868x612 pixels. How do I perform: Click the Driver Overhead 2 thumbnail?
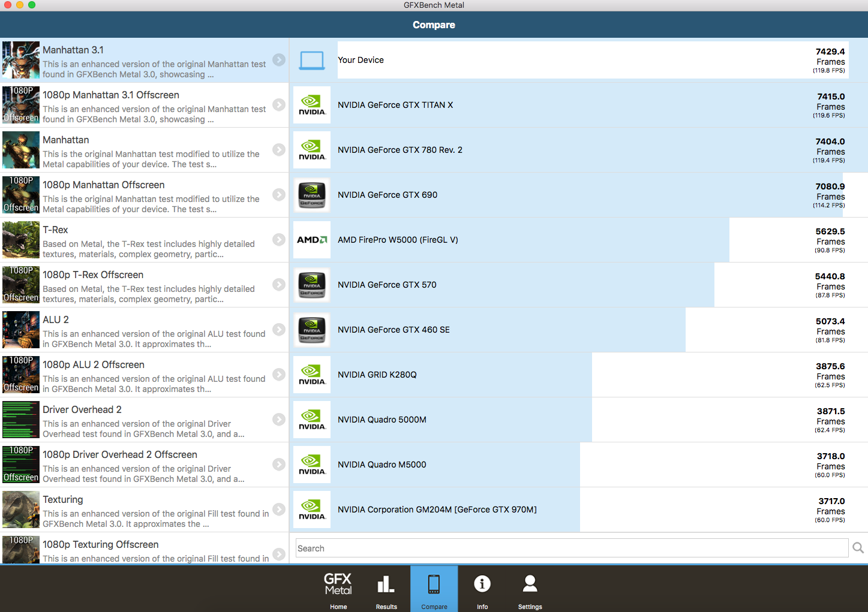pyautogui.click(x=20, y=420)
